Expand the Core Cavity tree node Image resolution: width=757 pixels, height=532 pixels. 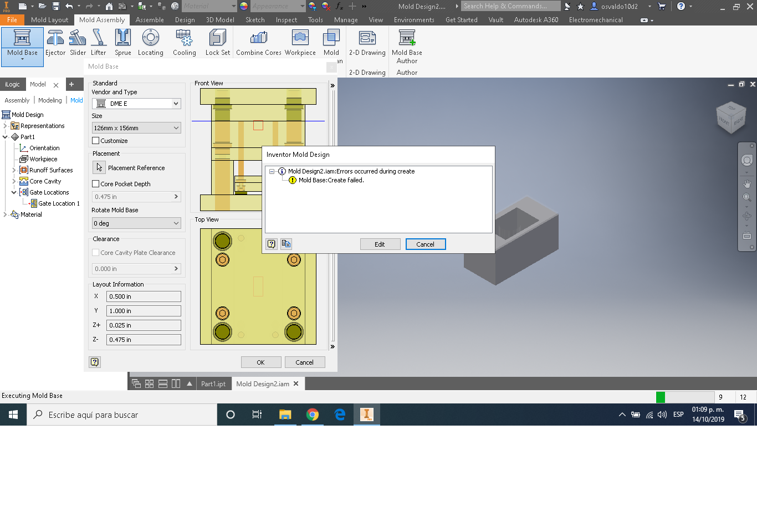14,181
